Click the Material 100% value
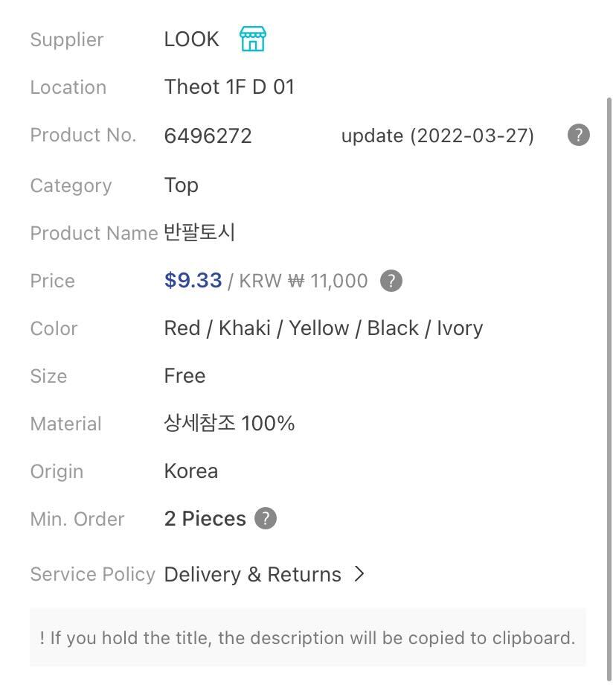This screenshot has height=685, width=616. [229, 424]
